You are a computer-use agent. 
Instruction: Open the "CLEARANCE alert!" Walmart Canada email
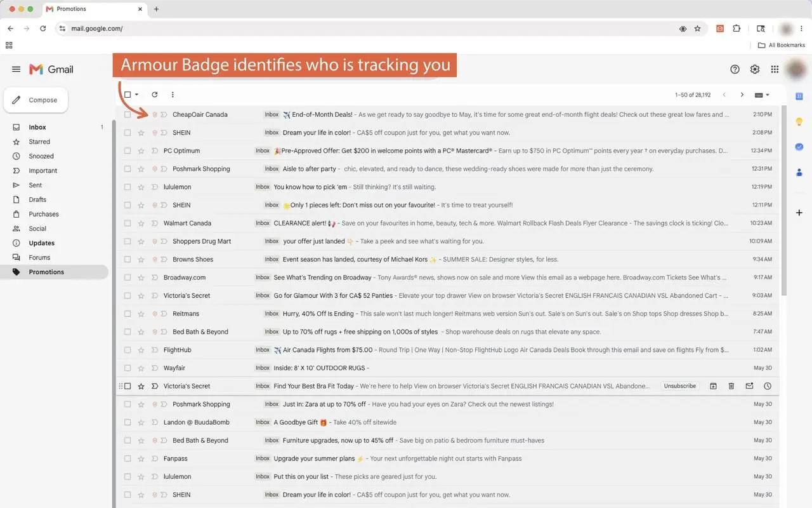coord(447,224)
